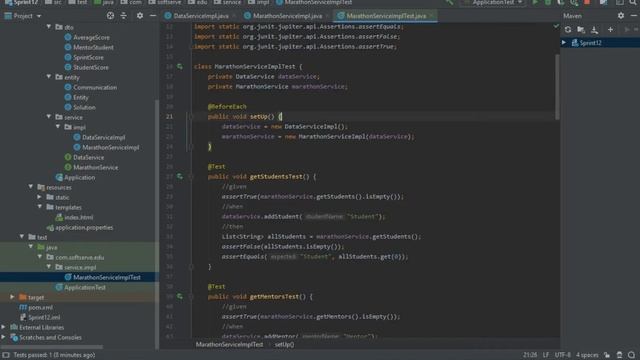Click the Run Maven Build play icon
This screenshot has width=640, height=360.
coord(627,30)
